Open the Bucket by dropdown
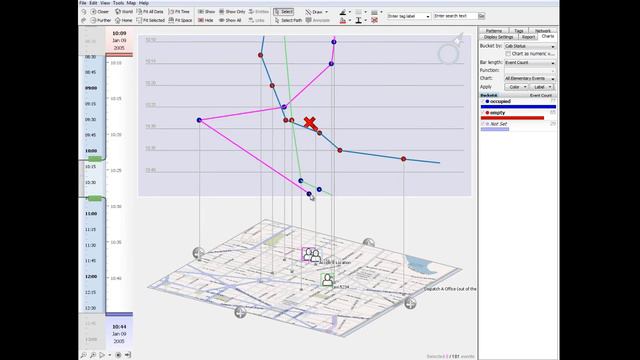Screen dimensions: 640x360 [530, 46]
